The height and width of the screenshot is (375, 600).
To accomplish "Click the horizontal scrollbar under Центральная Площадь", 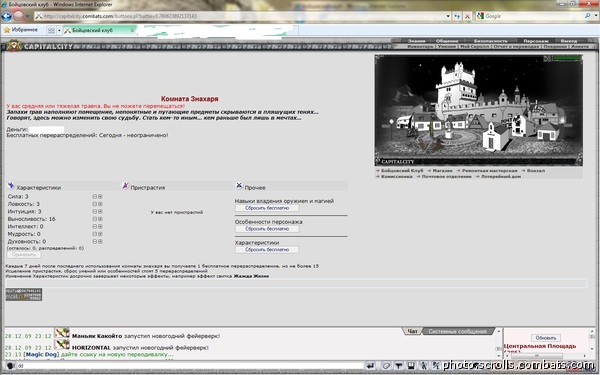I will 545,356.
